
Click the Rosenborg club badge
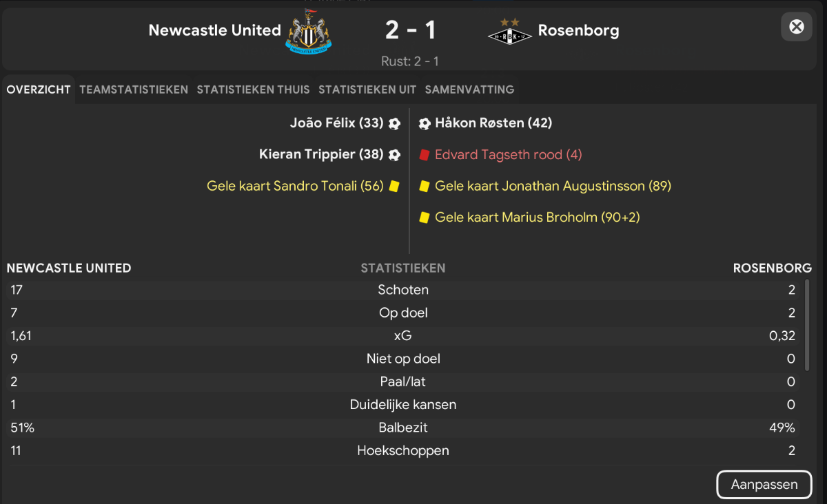pyautogui.click(x=510, y=32)
